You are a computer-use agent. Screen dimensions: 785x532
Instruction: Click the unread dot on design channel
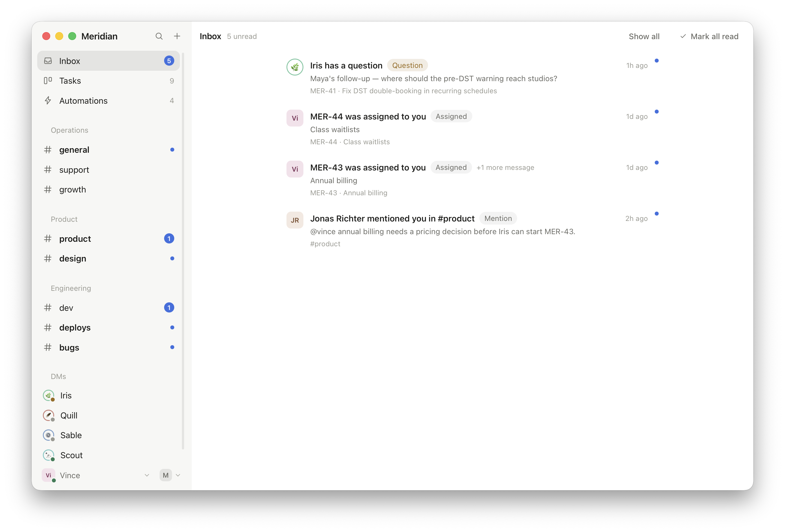point(172,259)
